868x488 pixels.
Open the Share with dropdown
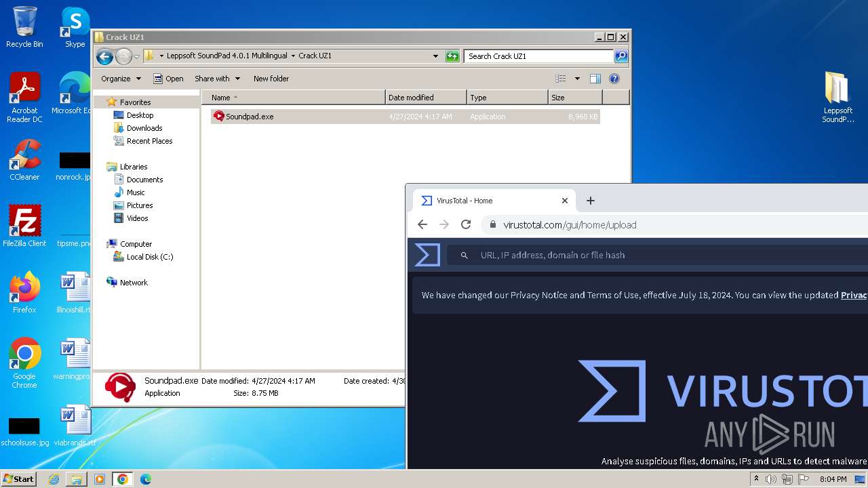217,79
